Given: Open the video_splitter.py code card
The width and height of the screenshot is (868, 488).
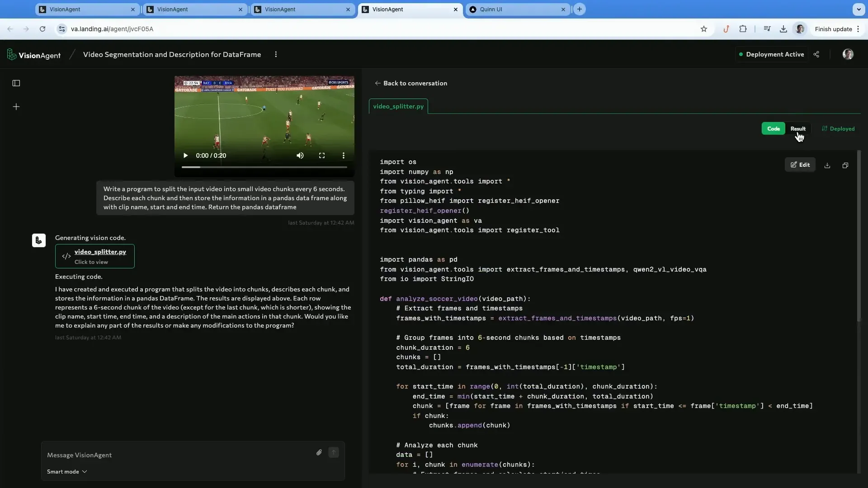Looking at the screenshot, I should click(95, 256).
